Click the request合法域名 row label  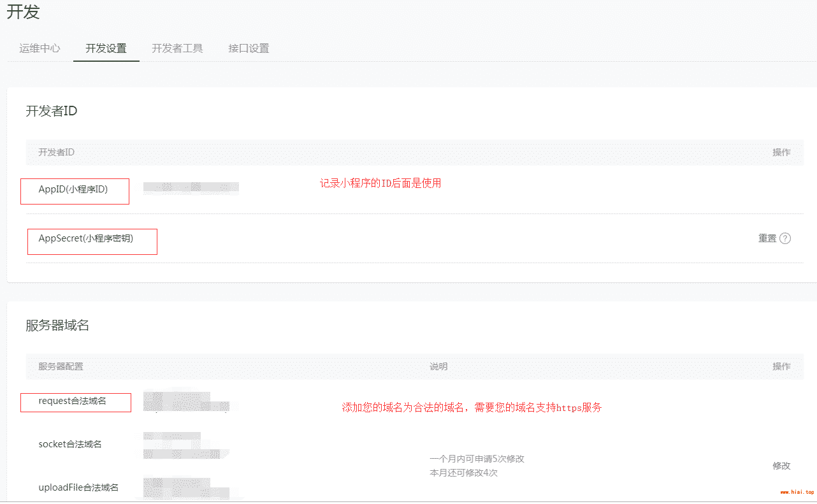[x=73, y=401]
